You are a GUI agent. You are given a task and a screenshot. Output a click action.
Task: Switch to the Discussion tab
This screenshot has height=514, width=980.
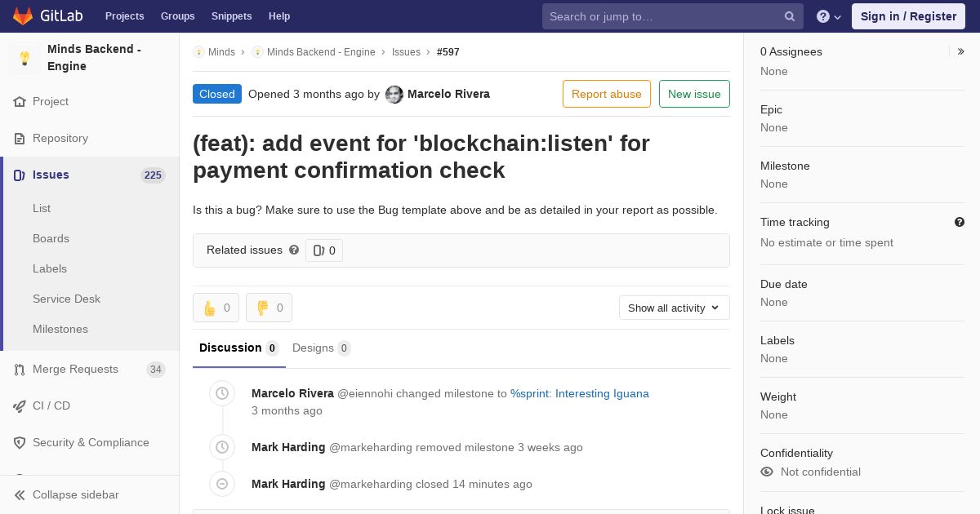(x=239, y=348)
